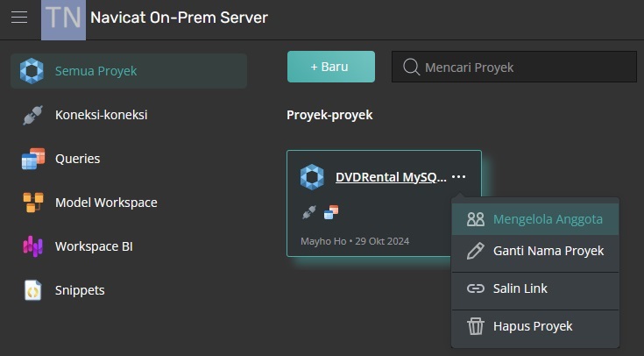Image resolution: width=644 pixels, height=356 pixels.
Task: Open Koneksi-koneksi in sidebar
Action: click(101, 115)
